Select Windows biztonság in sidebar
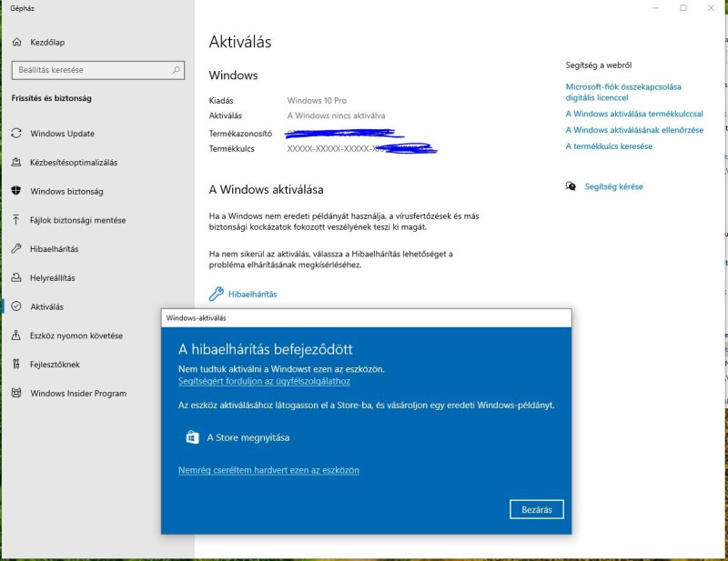The width and height of the screenshot is (728, 561). [66, 191]
